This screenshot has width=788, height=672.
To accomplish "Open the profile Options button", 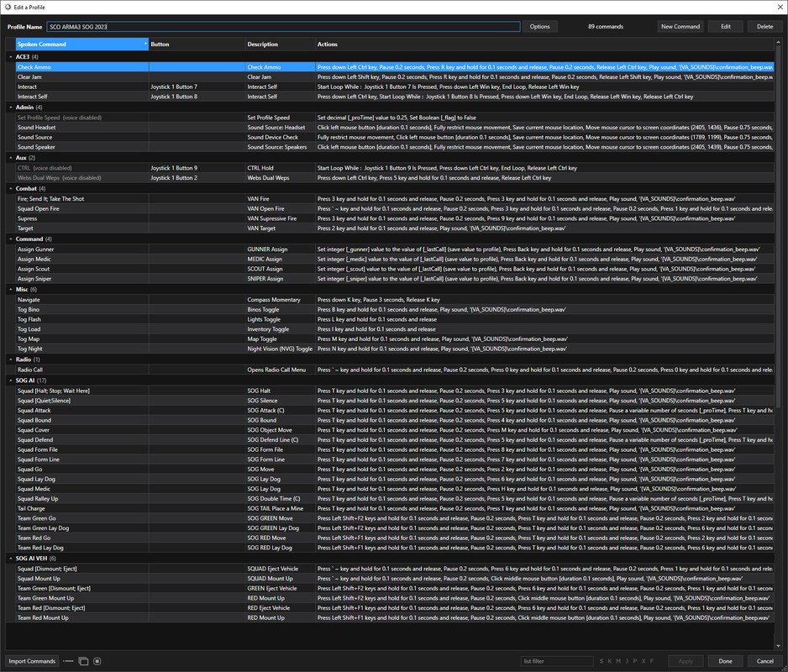I will (x=539, y=27).
